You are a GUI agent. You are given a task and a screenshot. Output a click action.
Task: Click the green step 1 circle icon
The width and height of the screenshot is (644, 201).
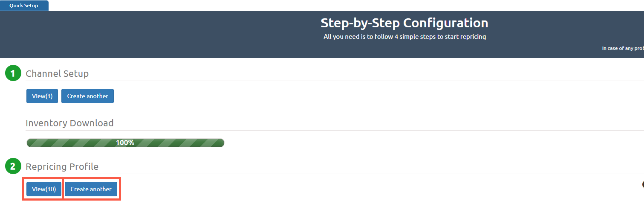click(x=13, y=73)
